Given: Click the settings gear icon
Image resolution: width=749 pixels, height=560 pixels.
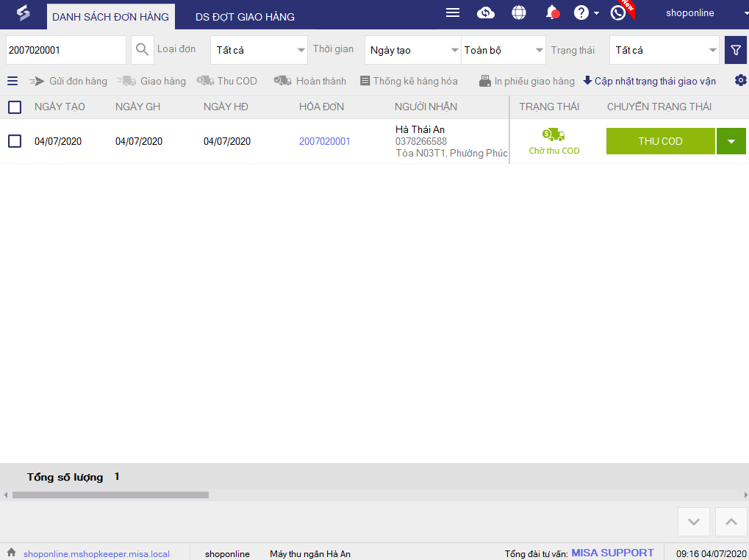Looking at the screenshot, I should [740, 80].
